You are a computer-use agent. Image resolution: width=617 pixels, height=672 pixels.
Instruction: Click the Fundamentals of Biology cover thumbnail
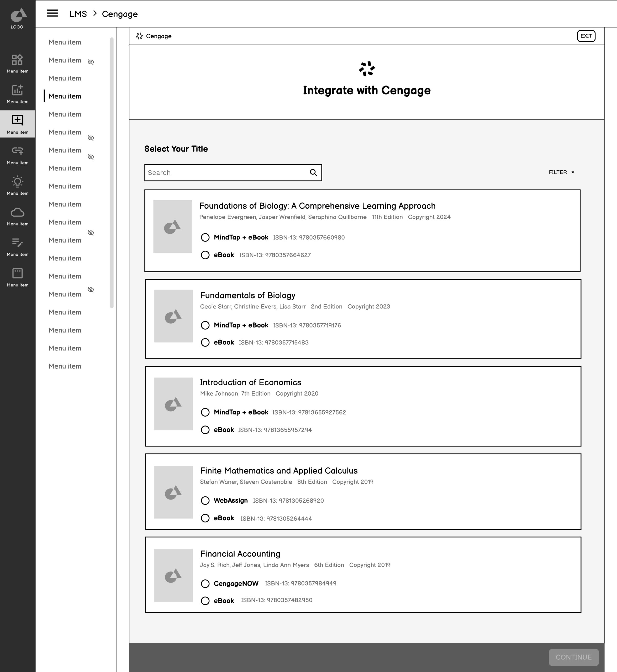pos(173,316)
